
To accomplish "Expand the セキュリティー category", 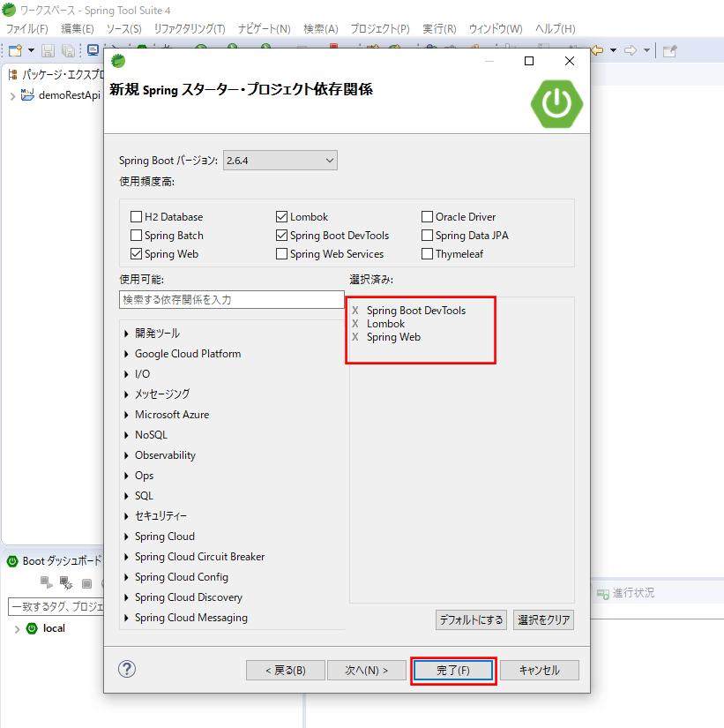I will coord(126,516).
